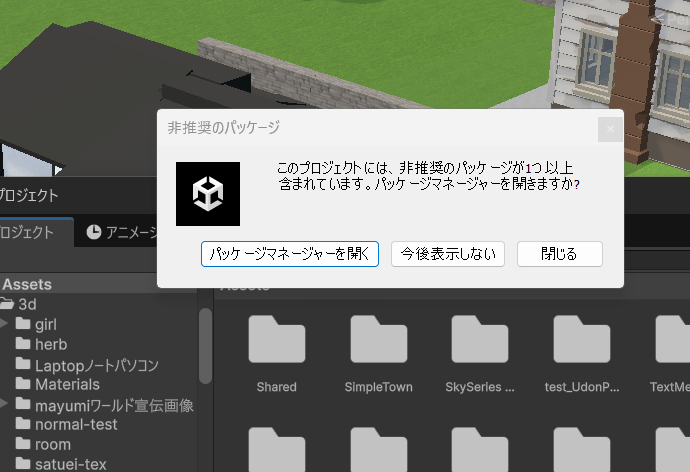This screenshot has height=472, width=690.
Task: Click the Unity logo in the dialog
Action: tap(208, 193)
